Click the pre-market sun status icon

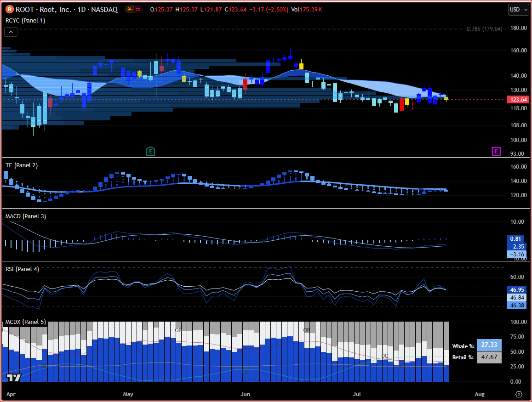coord(129,10)
